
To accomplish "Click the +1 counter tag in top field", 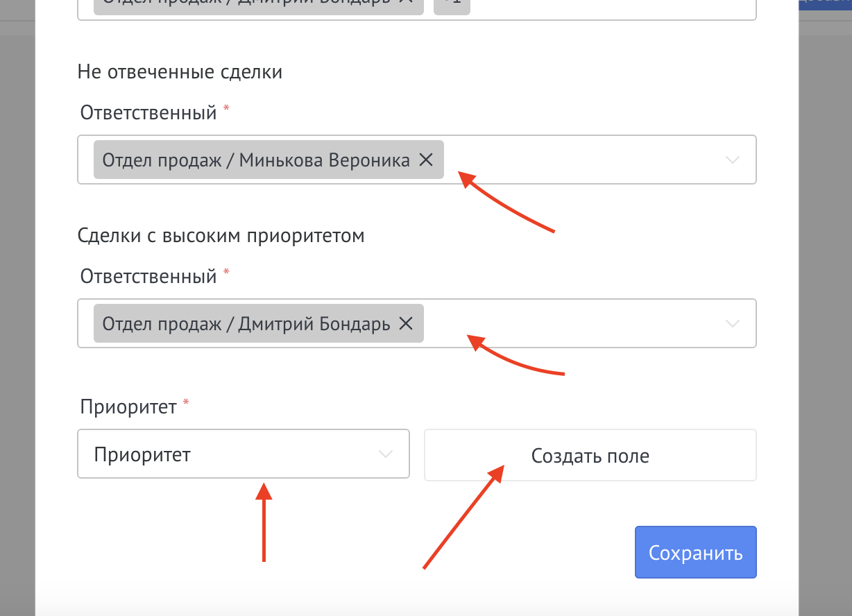I will (x=451, y=4).
